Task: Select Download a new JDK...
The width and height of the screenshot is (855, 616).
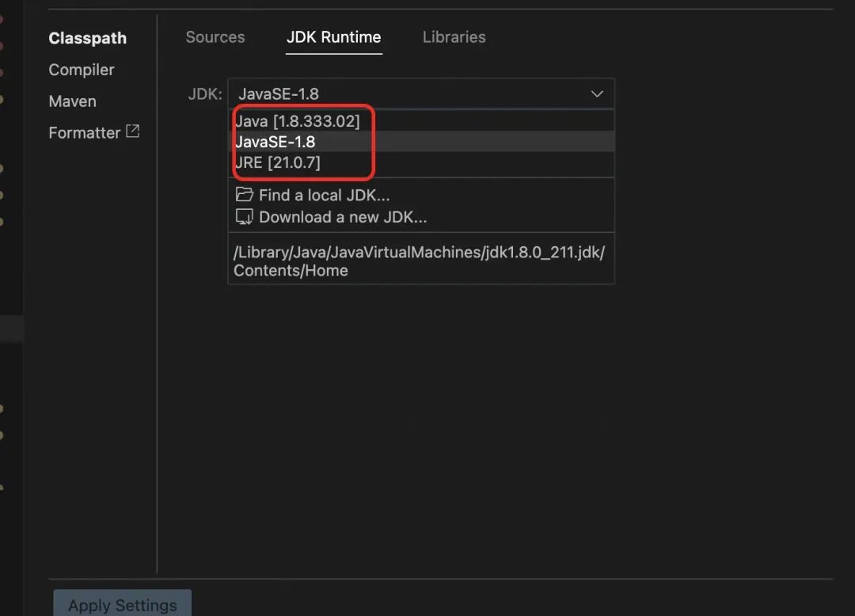Action: click(331, 217)
